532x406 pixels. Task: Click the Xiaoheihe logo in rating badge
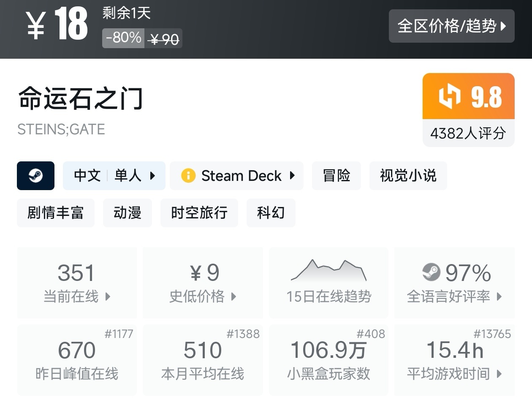[449, 96]
